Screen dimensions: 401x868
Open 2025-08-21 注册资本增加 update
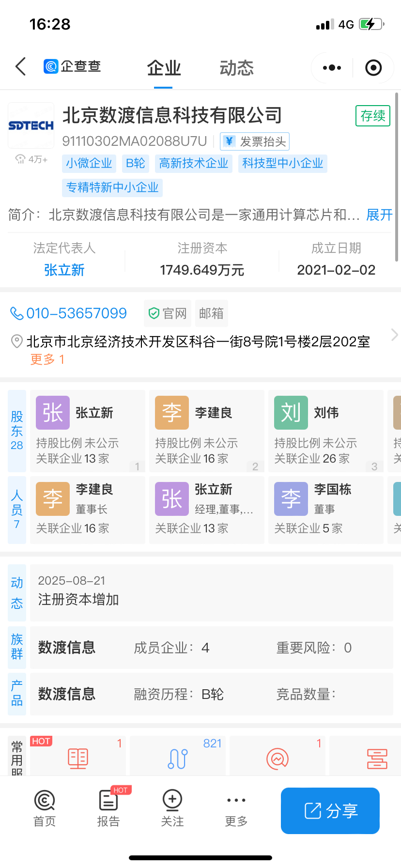[211, 593]
